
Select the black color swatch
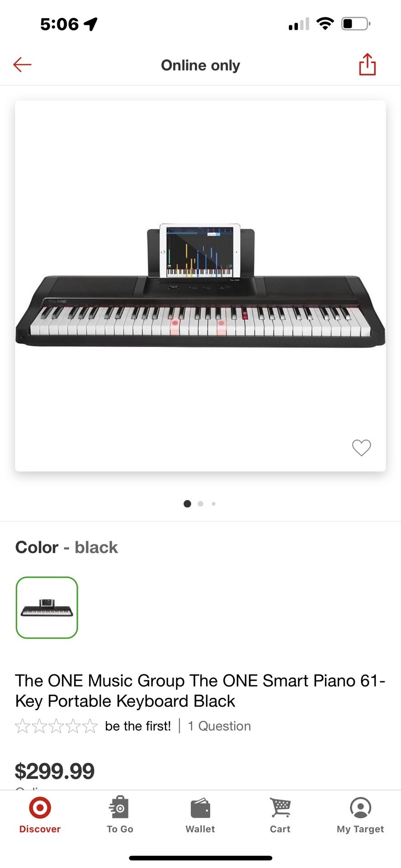pos(47,608)
